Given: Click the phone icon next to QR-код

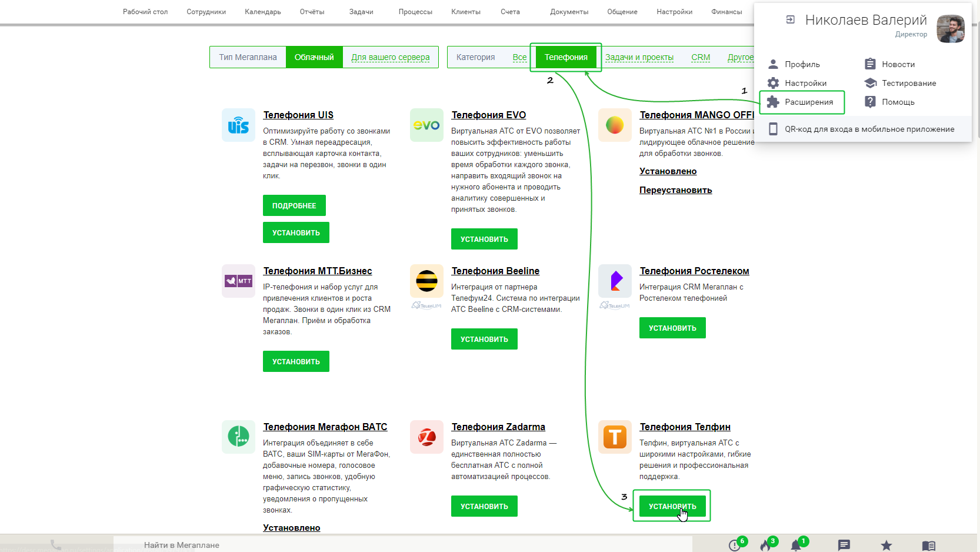Looking at the screenshot, I should point(773,129).
